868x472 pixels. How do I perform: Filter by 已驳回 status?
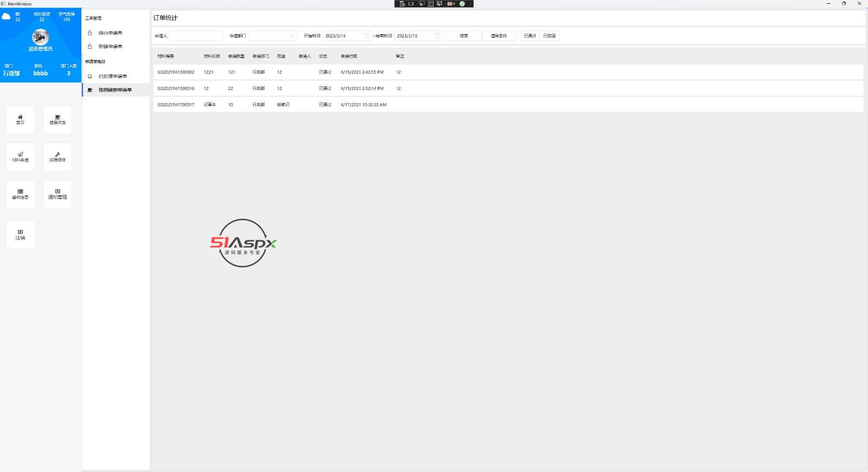pyautogui.click(x=550, y=36)
